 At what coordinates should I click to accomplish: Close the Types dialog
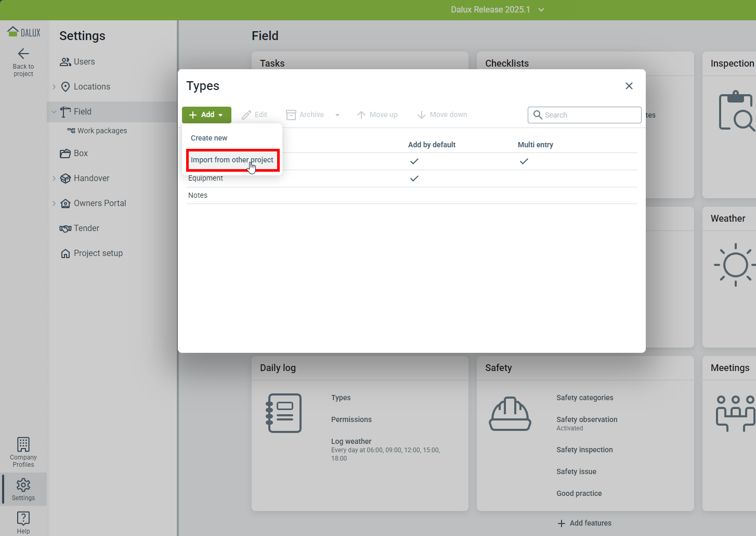pyautogui.click(x=629, y=86)
